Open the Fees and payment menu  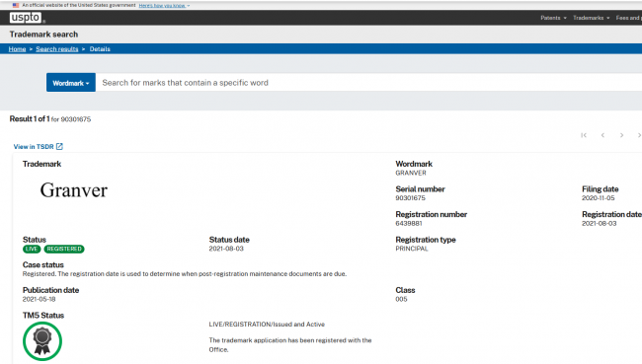click(x=628, y=18)
